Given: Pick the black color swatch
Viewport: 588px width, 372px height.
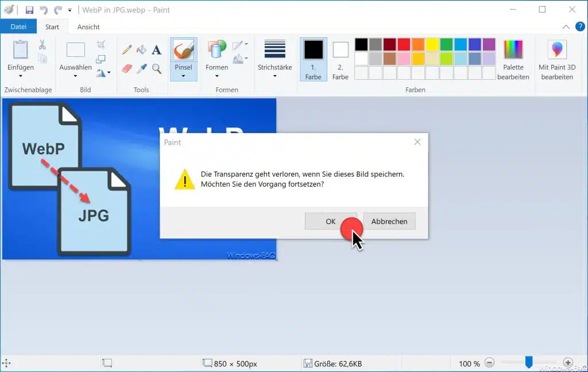Looking at the screenshot, I should 361,44.
